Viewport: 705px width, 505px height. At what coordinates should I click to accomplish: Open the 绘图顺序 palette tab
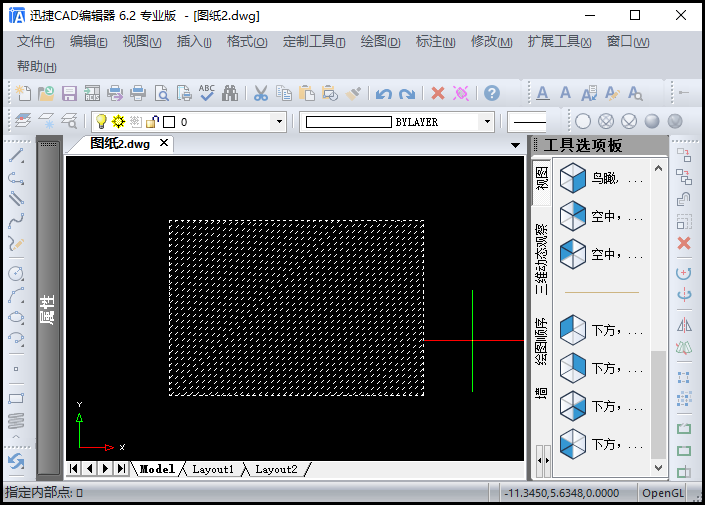pos(541,342)
